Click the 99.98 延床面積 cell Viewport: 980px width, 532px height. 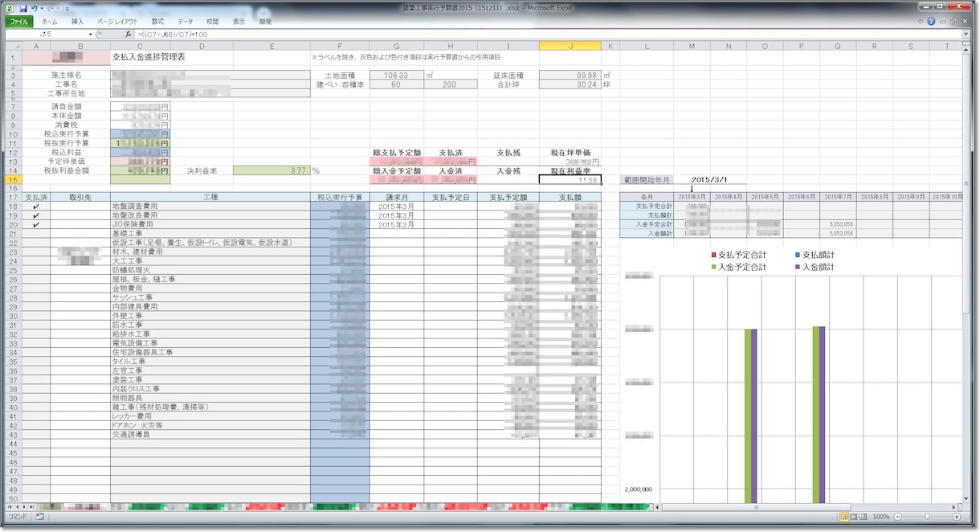(570, 75)
